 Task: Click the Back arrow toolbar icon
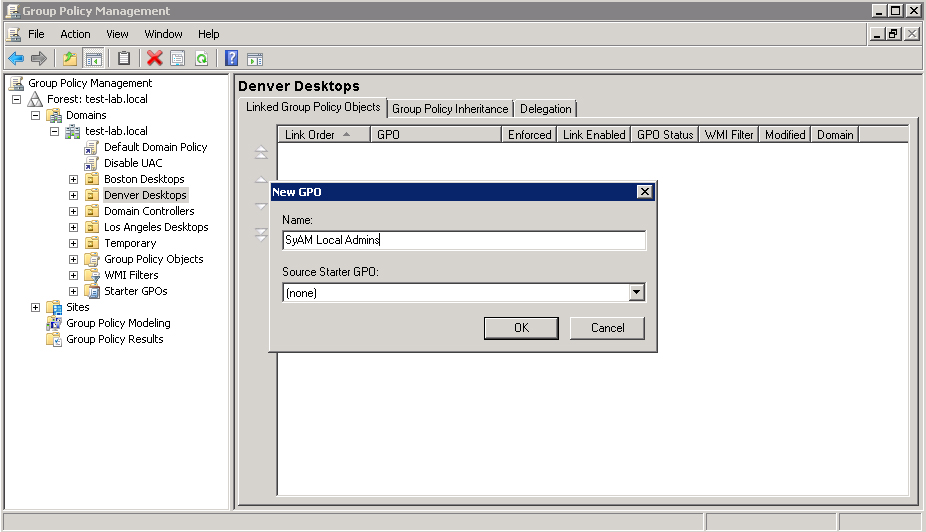[x=16, y=59]
